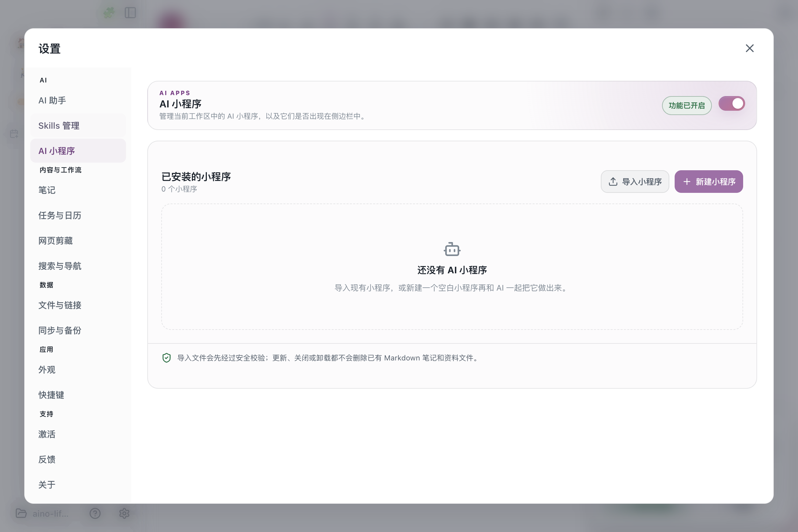Viewport: 798px width, 532px height.
Task: Open 激活 settings section
Action: 78,434
